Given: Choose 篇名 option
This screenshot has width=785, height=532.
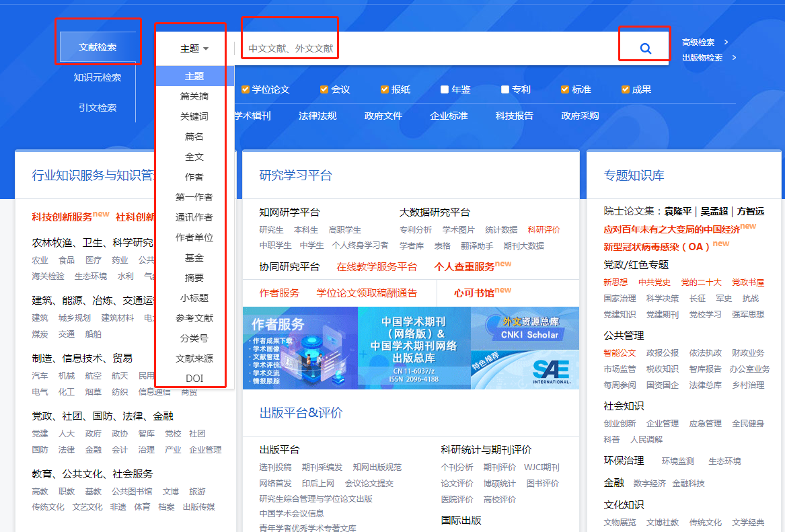Looking at the screenshot, I should click(194, 137).
